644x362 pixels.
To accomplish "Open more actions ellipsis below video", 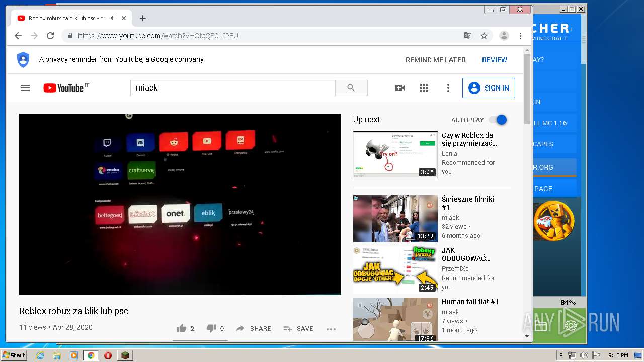I will coord(331,329).
